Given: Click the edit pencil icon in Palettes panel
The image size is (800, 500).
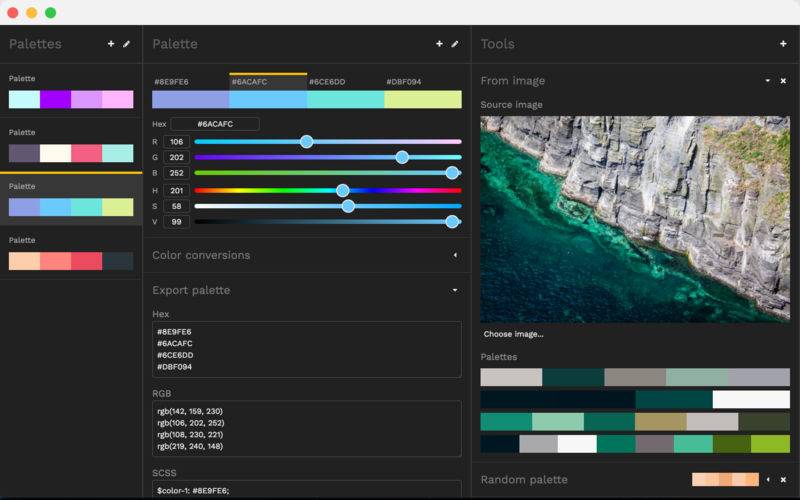Looking at the screenshot, I should 126,44.
